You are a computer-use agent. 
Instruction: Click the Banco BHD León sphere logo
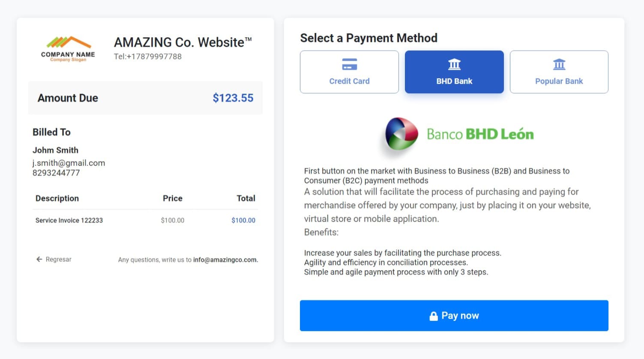tap(401, 134)
